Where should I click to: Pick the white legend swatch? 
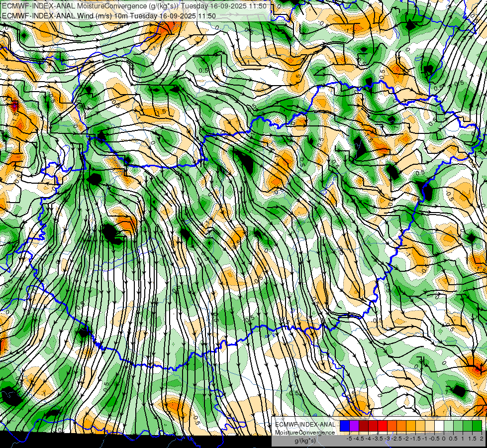439,426
